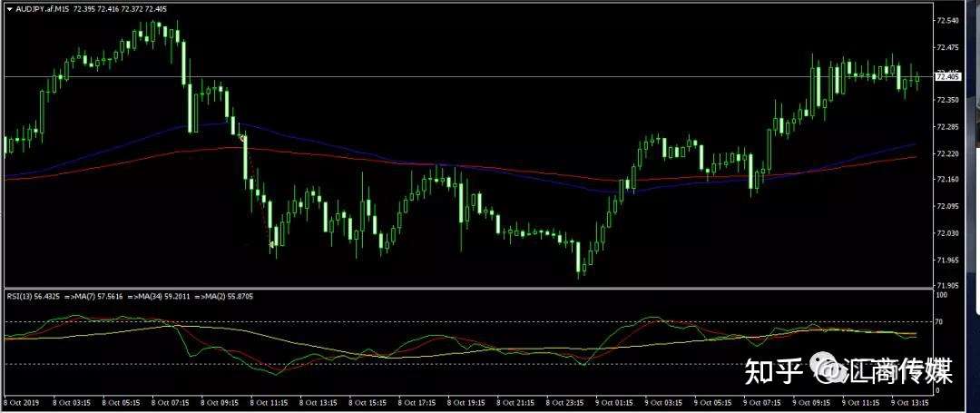Click the RSI(13) 56.4325 indicator label
Screen dimensions: 980x413
(x=34, y=296)
